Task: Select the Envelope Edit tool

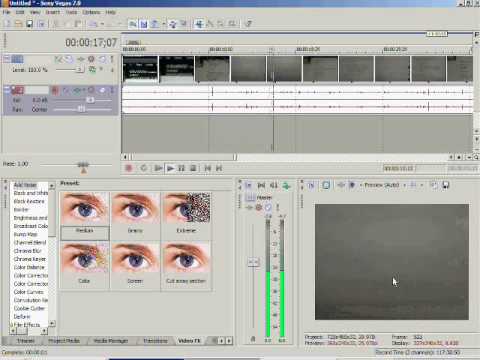Action: coord(210,24)
